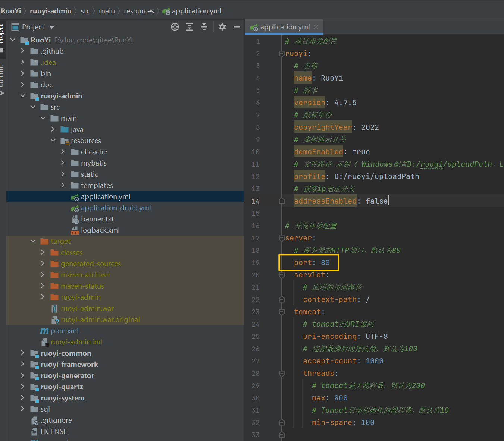Click the Select Opened File locate icon
Screen dimensions: 504x441
click(x=175, y=27)
